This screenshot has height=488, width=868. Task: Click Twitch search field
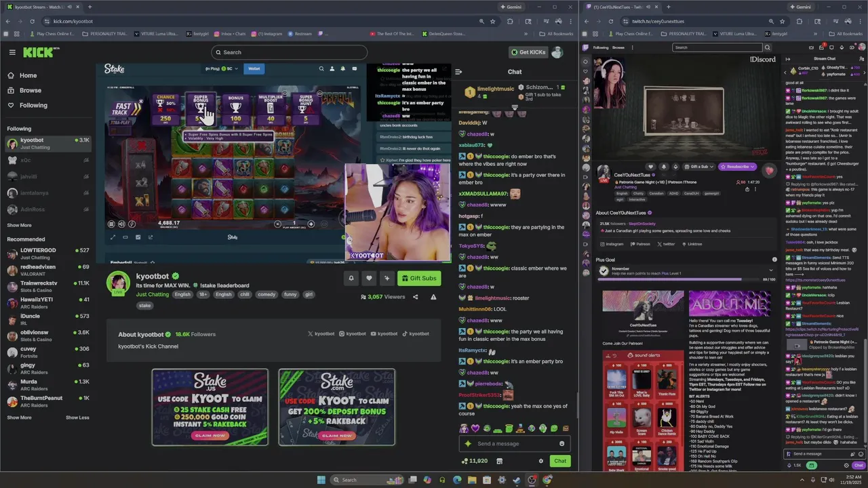717,47
